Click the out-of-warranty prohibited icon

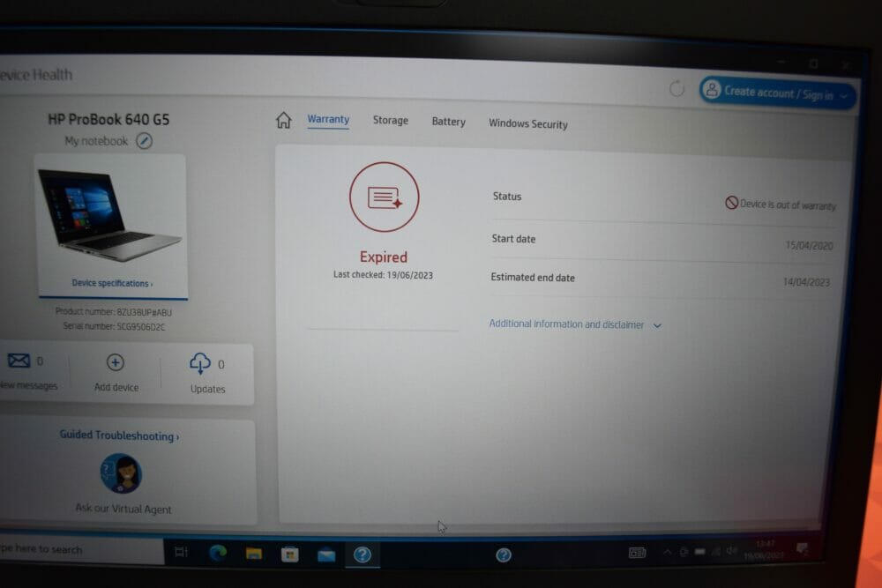point(731,203)
